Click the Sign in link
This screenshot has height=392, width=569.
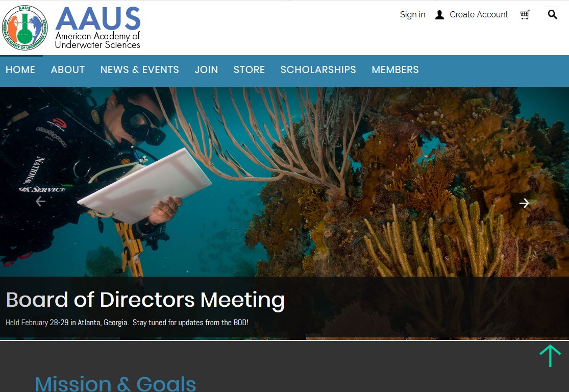[x=413, y=14]
